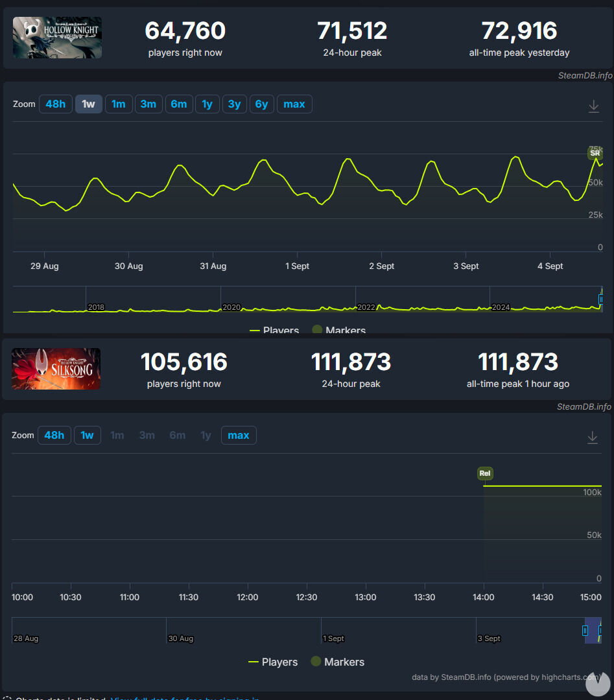Click the green Markers dot in the Hollow Knight legend
The image size is (614, 700).
[318, 331]
